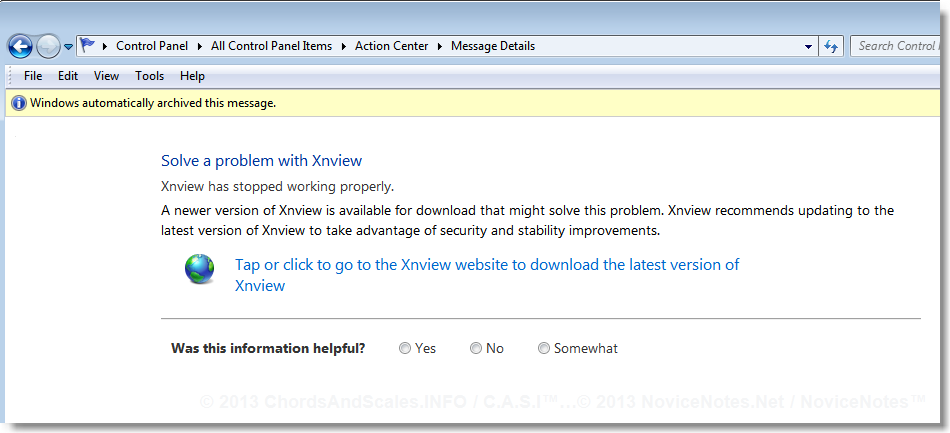The width and height of the screenshot is (950, 433).
Task: Choose the Somewhat radio option
Action: (x=544, y=348)
